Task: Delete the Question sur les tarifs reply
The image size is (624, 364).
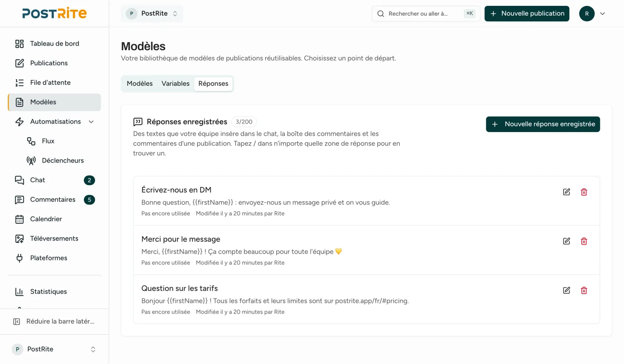Action: coord(584,290)
